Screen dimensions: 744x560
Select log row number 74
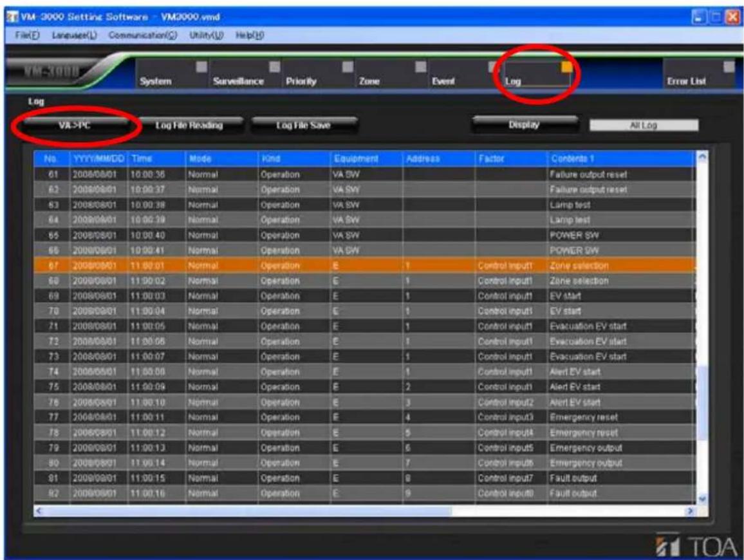click(364, 372)
